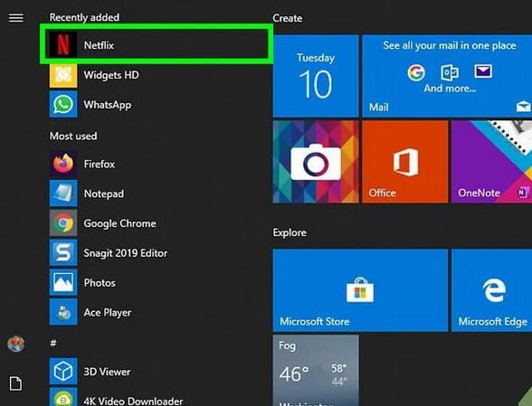Click the Explore group header

(x=290, y=232)
